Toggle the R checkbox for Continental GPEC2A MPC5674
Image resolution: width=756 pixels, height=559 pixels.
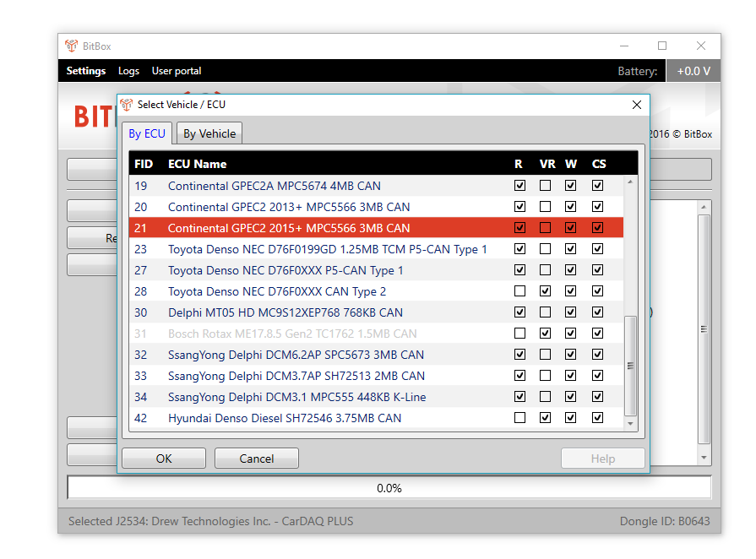(519, 186)
